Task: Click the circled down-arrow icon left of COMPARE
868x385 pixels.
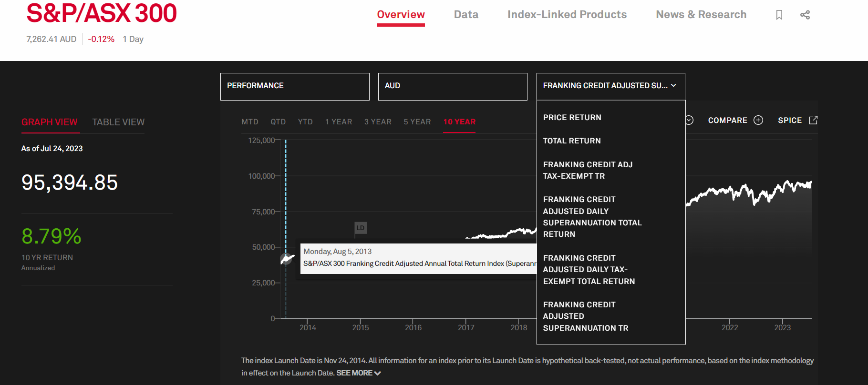Action: pyautogui.click(x=689, y=120)
